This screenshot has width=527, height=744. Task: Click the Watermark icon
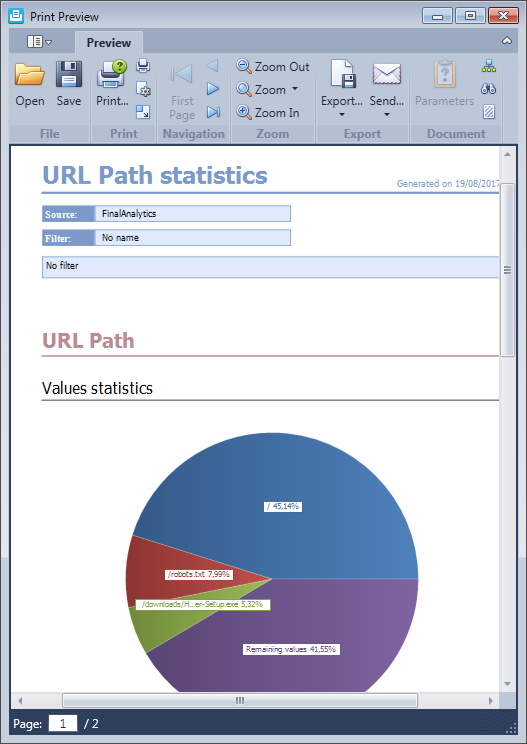tap(489, 112)
